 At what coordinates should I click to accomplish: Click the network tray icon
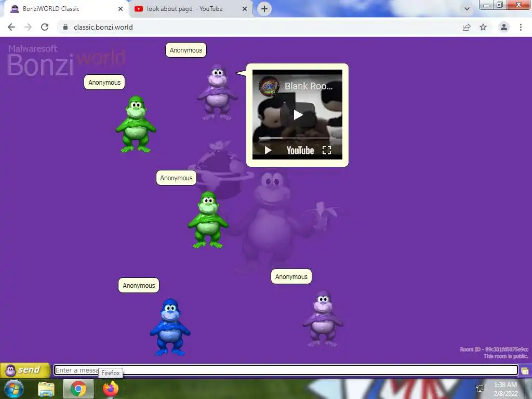tap(480, 389)
